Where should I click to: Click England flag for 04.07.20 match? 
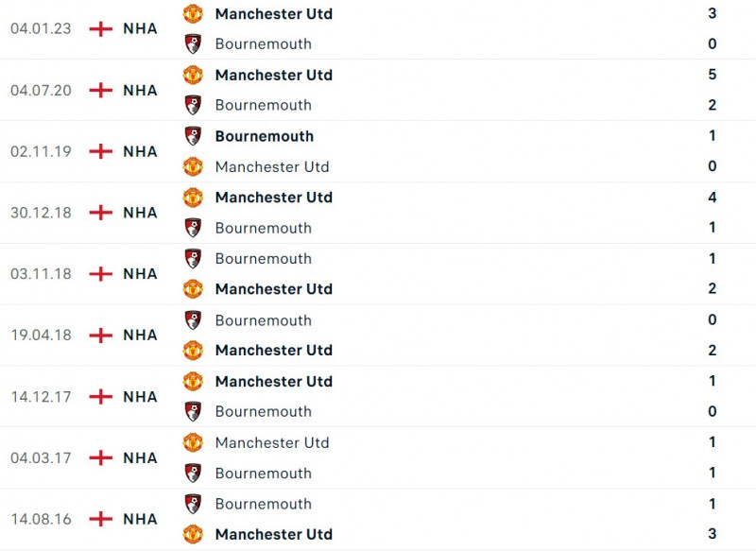tap(100, 90)
